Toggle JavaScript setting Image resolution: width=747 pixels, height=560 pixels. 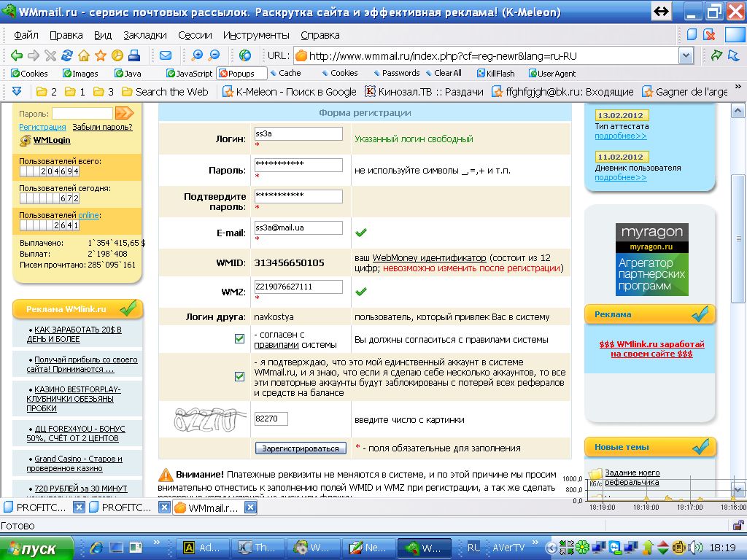pos(189,74)
